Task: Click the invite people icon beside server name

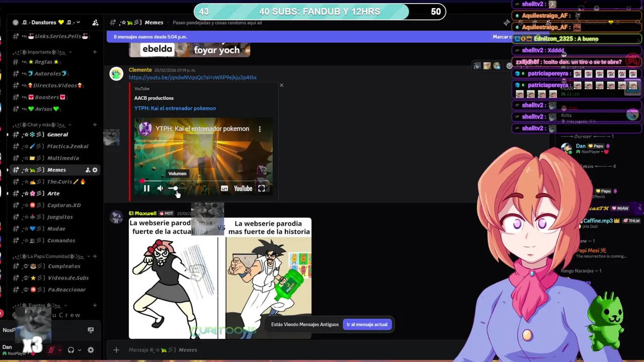Action: 95,22
